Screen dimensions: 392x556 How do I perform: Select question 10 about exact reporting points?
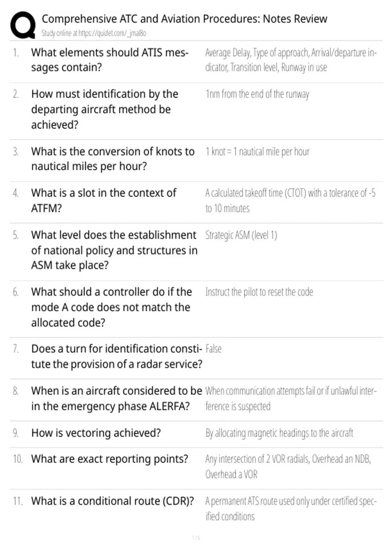click(x=109, y=459)
